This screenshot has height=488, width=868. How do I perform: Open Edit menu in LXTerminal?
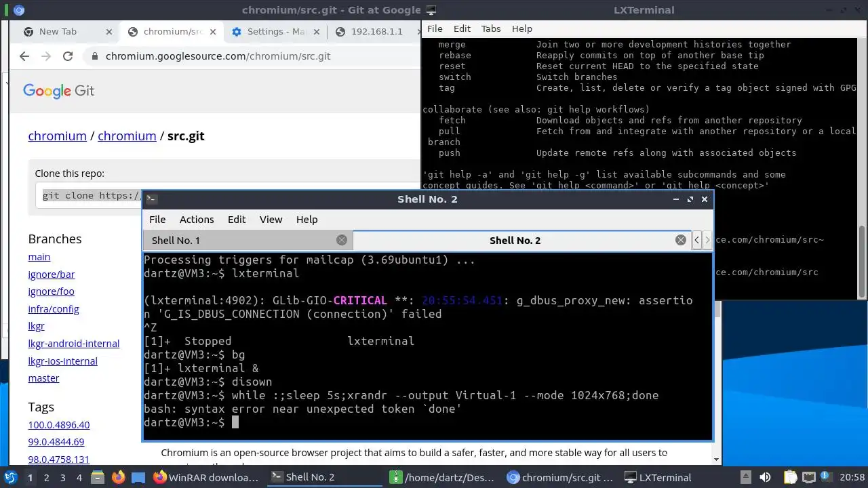pos(462,28)
